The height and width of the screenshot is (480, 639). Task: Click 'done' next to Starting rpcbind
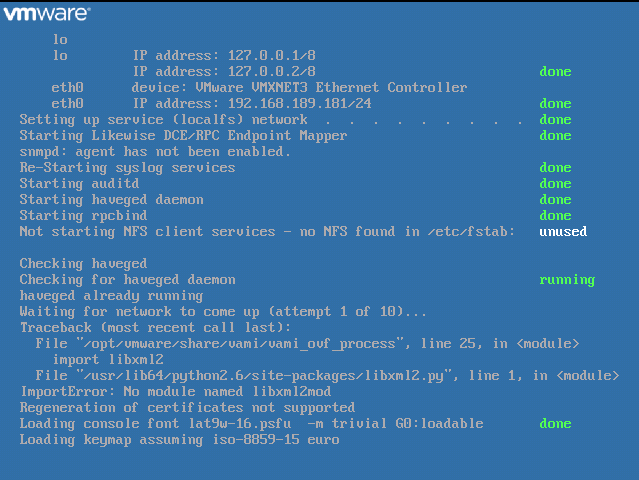point(555,216)
